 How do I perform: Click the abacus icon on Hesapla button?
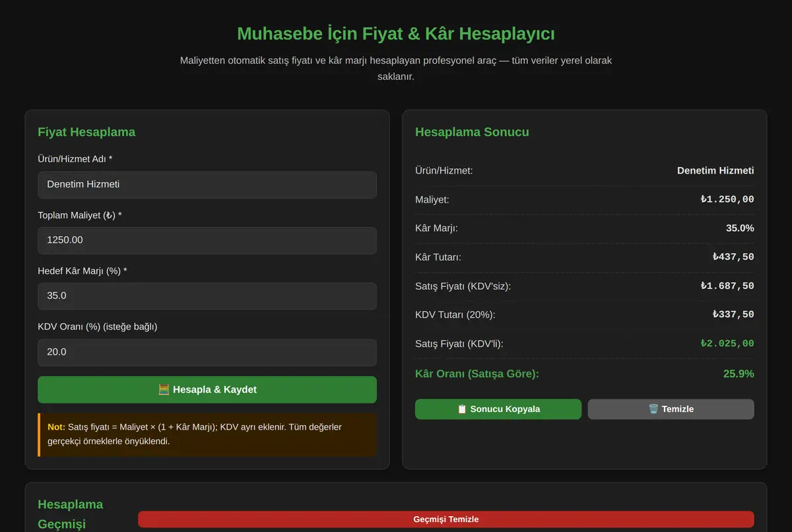click(x=164, y=389)
